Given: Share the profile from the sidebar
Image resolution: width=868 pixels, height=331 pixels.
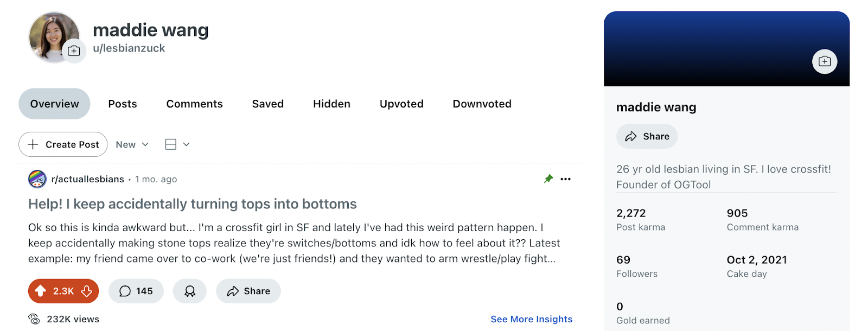Looking at the screenshot, I should tap(647, 137).
